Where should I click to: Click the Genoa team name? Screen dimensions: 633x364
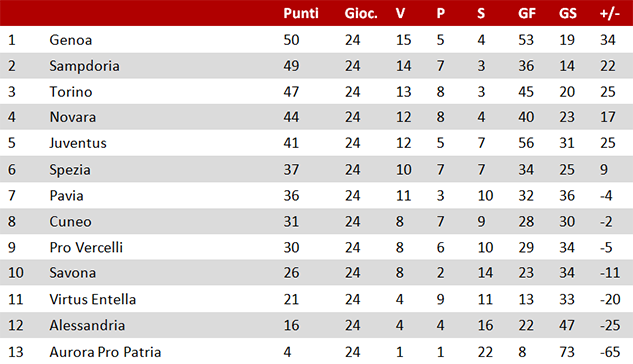[x=71, y=40]
